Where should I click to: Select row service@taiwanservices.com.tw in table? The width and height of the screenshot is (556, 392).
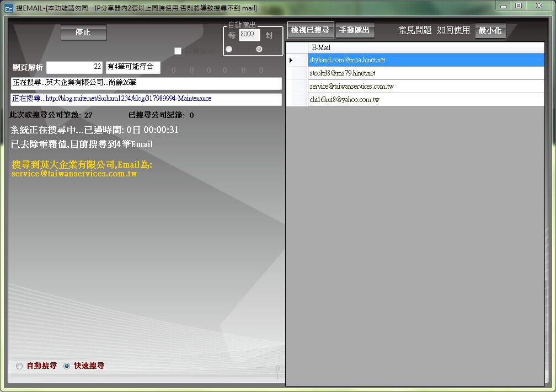pyautogui.click(x=426, y=86)
